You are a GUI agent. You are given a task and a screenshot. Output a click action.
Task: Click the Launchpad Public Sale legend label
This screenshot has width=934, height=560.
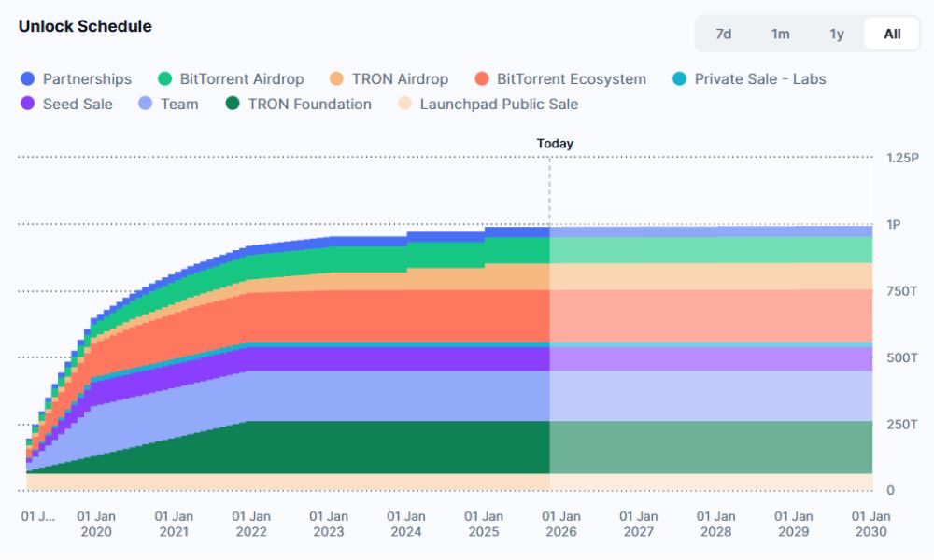(x=499, y=105)
